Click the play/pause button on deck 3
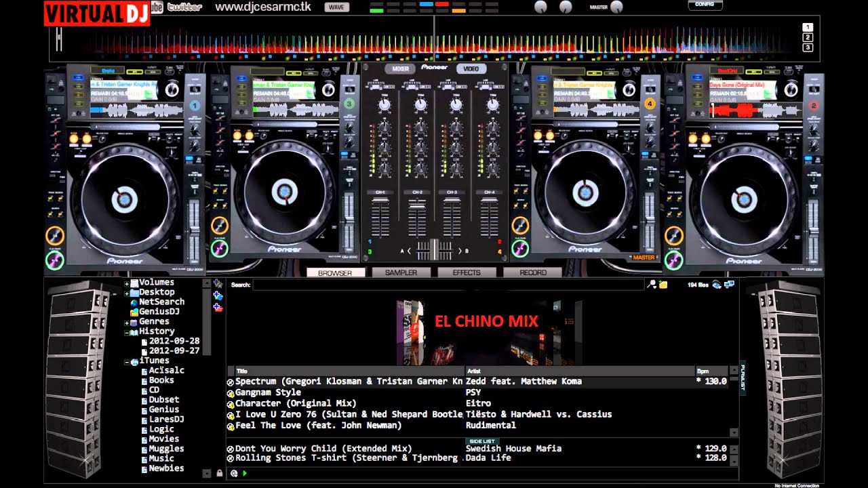This screenshot has height=488, width=868. [219, 249]
